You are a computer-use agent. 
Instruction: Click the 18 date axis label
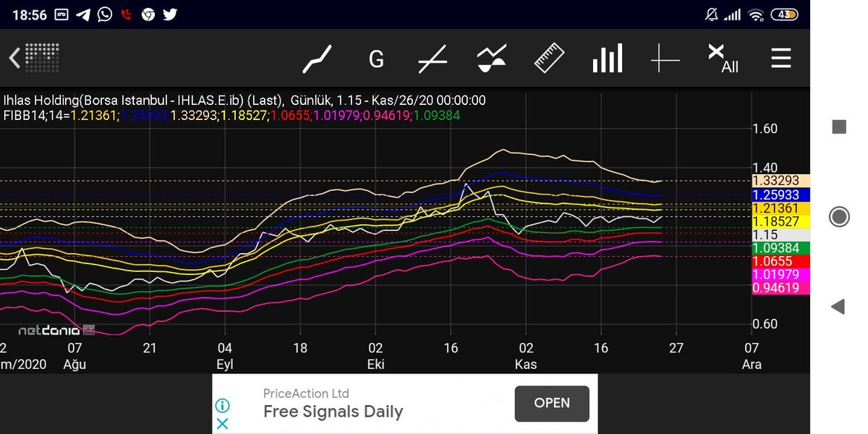pyautogui.click(x=300, y=348)
